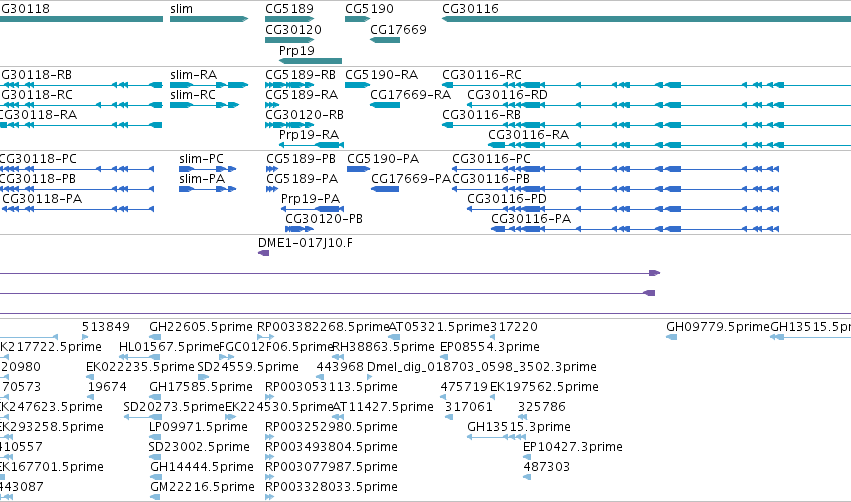Image resolution: width=851 pixels, height=502 pixels.
Task: Select the LP09971.5prime EST label
Action: [x=198, y=428]
